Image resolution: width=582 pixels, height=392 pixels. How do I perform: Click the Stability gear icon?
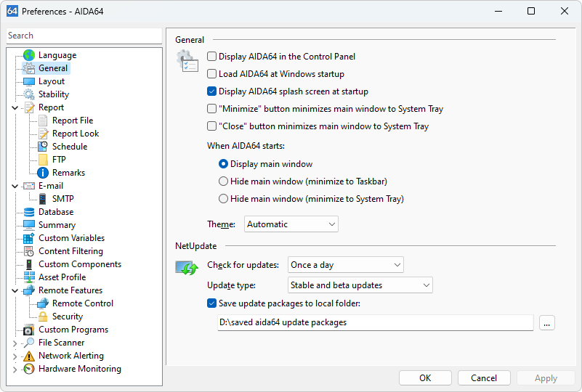click(x=29, y=94)
